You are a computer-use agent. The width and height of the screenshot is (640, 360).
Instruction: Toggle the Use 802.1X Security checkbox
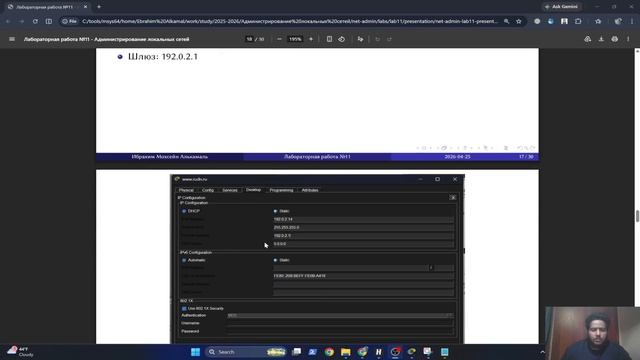point(184,309)
